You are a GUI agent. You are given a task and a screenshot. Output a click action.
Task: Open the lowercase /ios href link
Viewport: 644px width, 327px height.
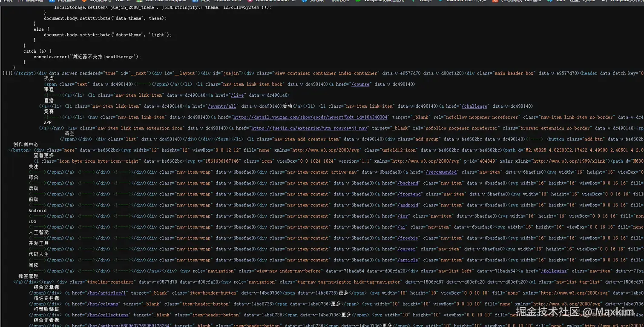[403, 216]
